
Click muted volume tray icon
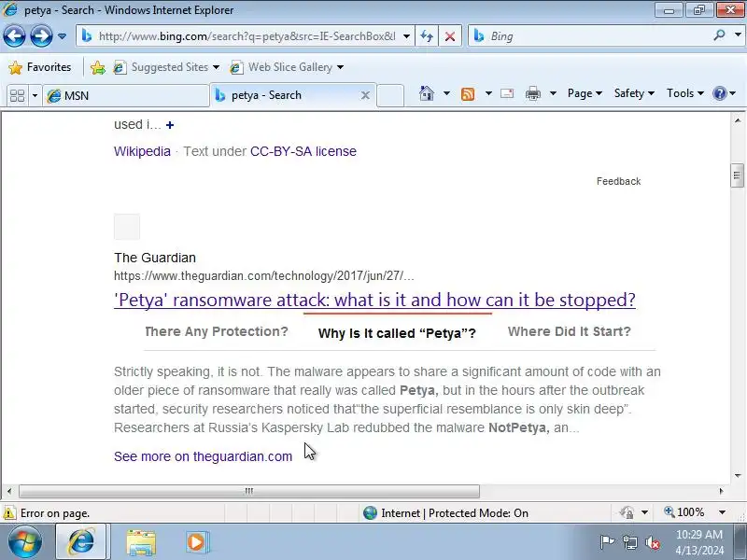click(652, 542)
